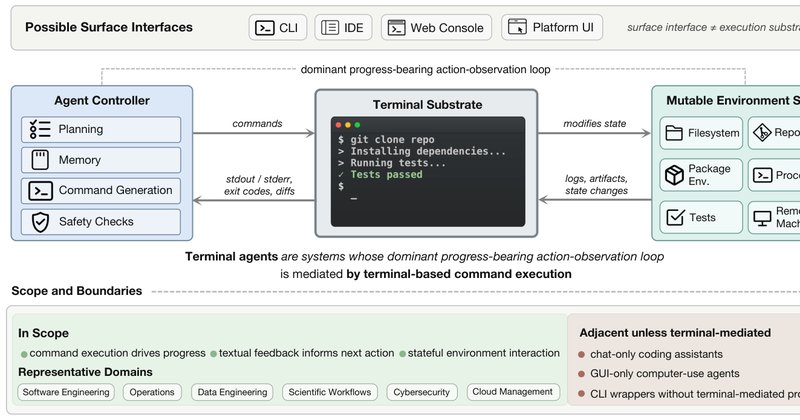This screenshot has width=800, height=420.
Task: Click the green terminal window dot
Action: click(357, 125)
